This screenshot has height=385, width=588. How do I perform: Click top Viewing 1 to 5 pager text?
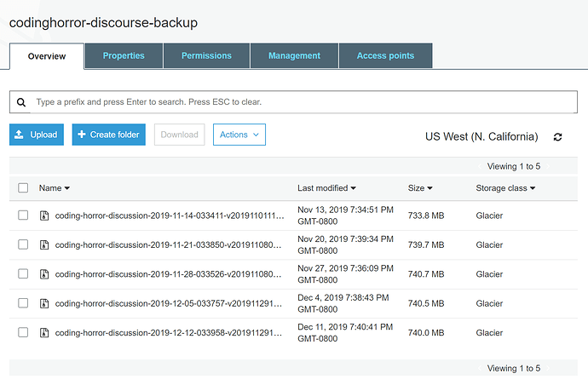click(x=514, y=166)
